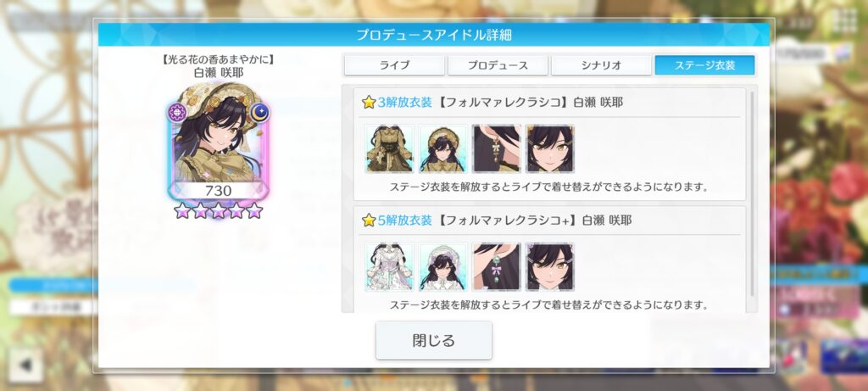Screen dimensions: 868x391
Task: Click the crescent moon attribute icon on card
Action: [x=259, y=113]
